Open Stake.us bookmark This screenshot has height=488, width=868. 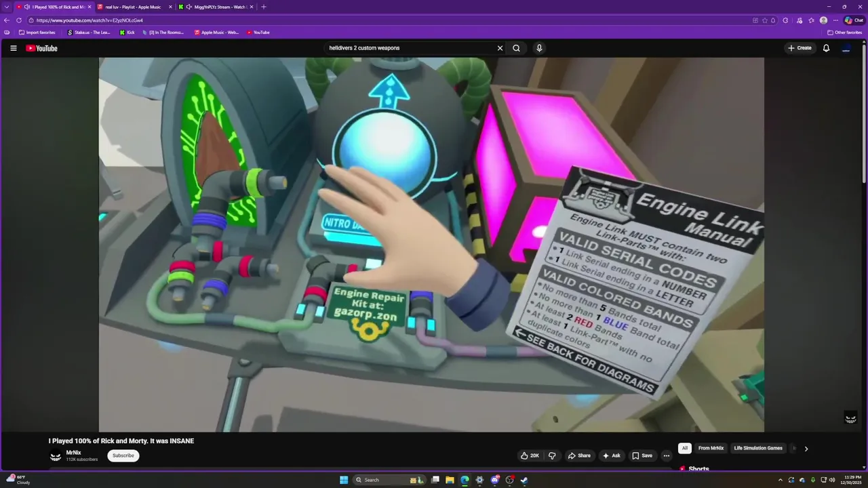(x=89, y=33)
